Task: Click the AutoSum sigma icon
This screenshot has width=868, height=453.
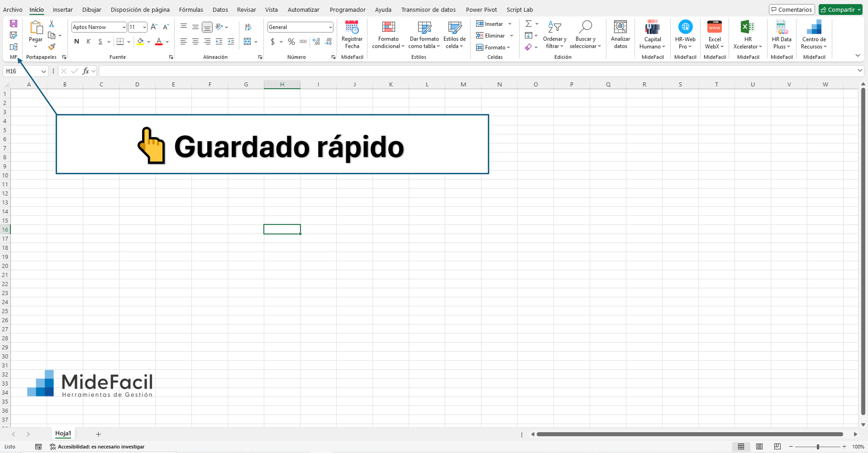Action: 528,24
